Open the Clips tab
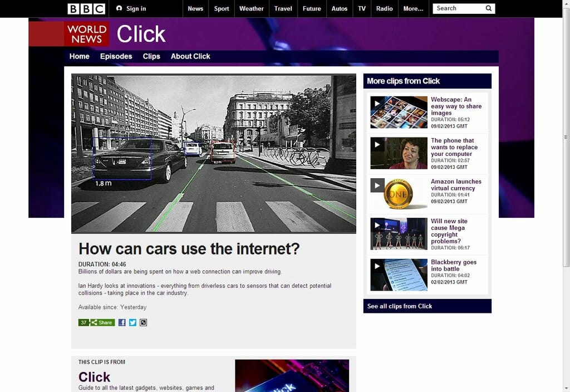 click(x=151, y=56)
